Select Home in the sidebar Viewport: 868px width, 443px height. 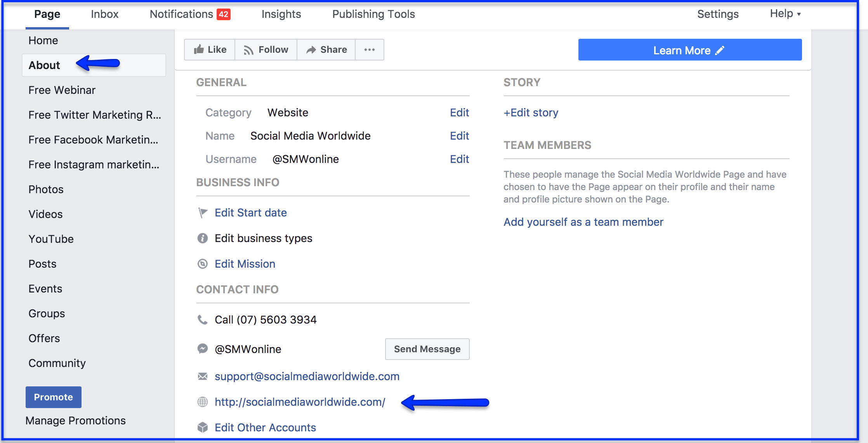tap(43, 40)
